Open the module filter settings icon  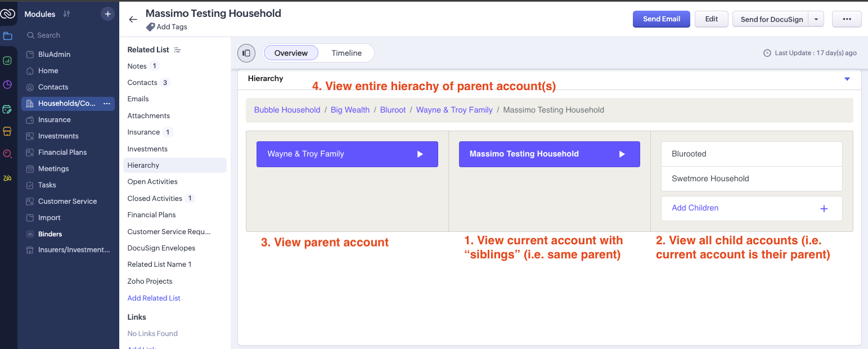coord(67,14)
